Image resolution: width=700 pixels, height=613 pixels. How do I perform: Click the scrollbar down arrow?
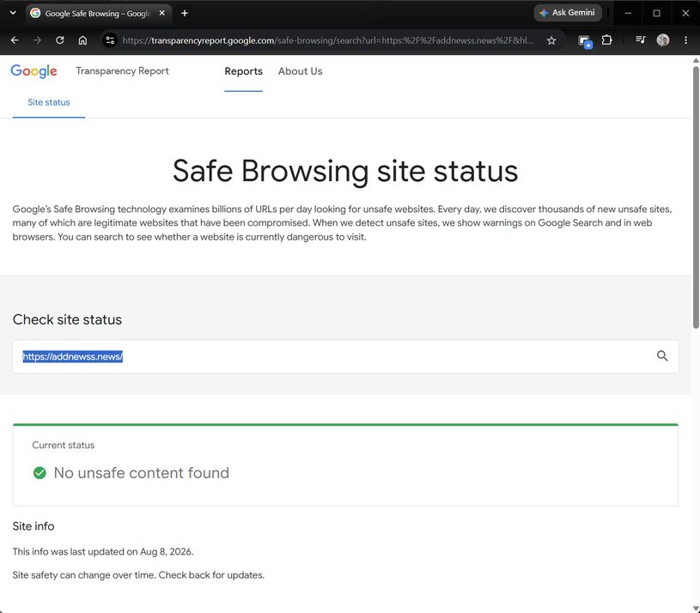click(x=696, y=609)
